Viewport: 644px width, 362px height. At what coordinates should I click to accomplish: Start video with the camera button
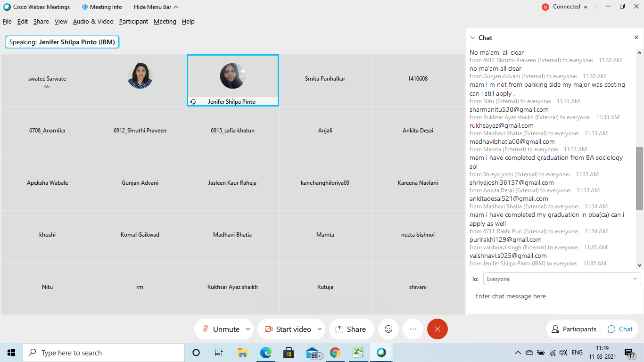pyautogui.click(x=288, y=329)
